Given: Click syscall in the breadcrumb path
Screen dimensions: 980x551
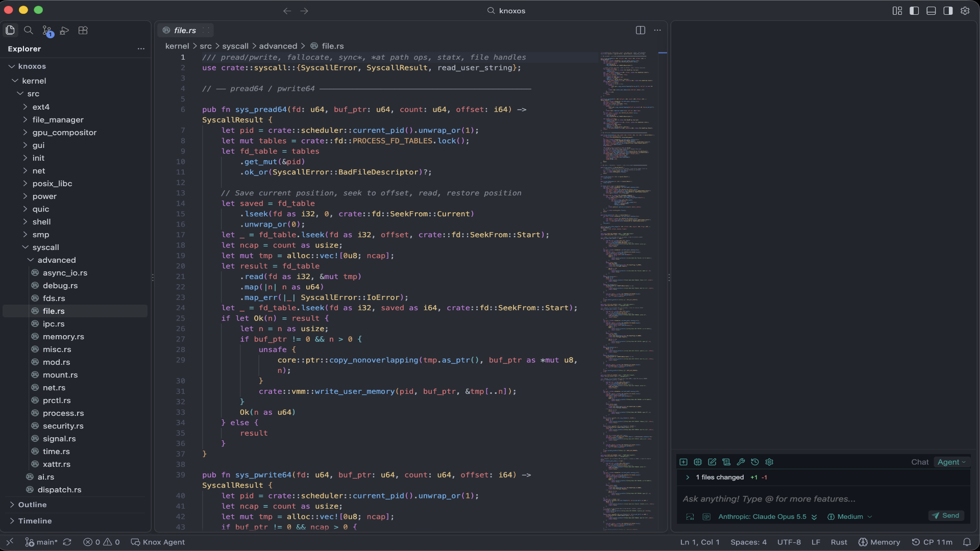Looking at the screenshot, I should [235, 46].
